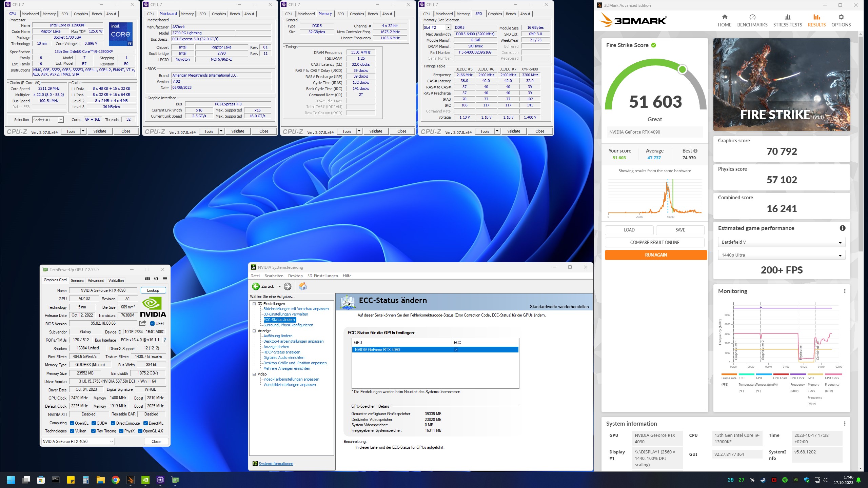Screen dimensions: 868x488
Task: Open the Windows Start menu
Action: [11, 480]
